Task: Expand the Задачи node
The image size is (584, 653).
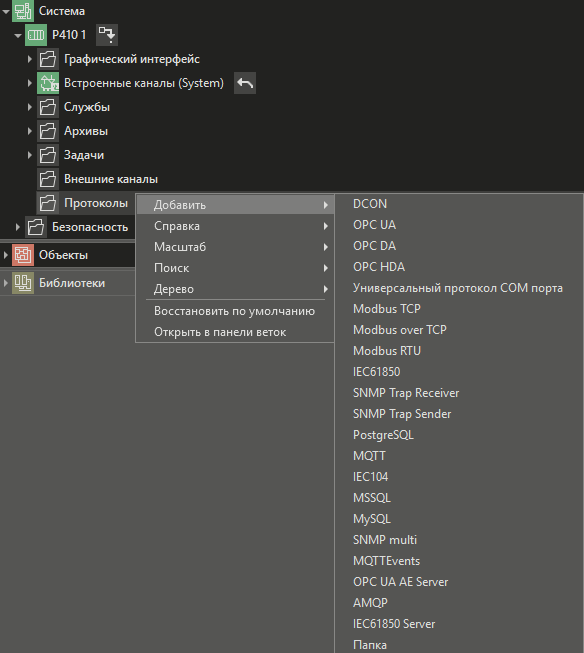Action: click(x=30, y=155)
